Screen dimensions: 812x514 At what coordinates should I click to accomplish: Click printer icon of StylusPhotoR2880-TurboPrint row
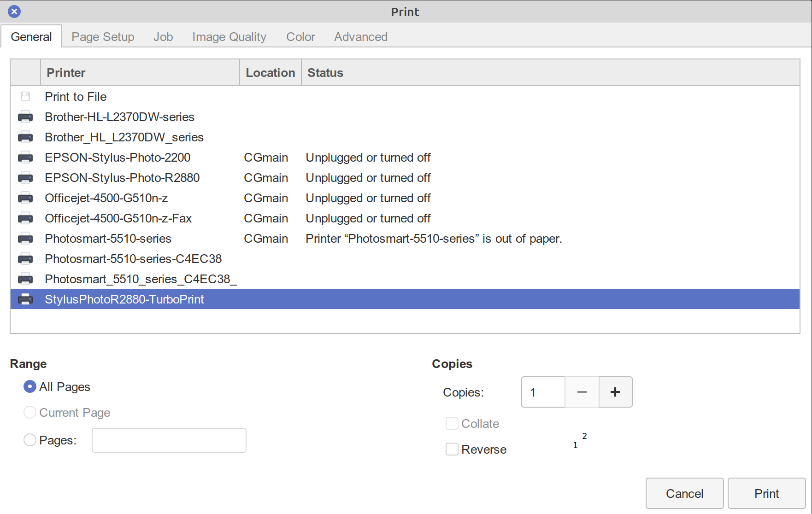point(25,299)
